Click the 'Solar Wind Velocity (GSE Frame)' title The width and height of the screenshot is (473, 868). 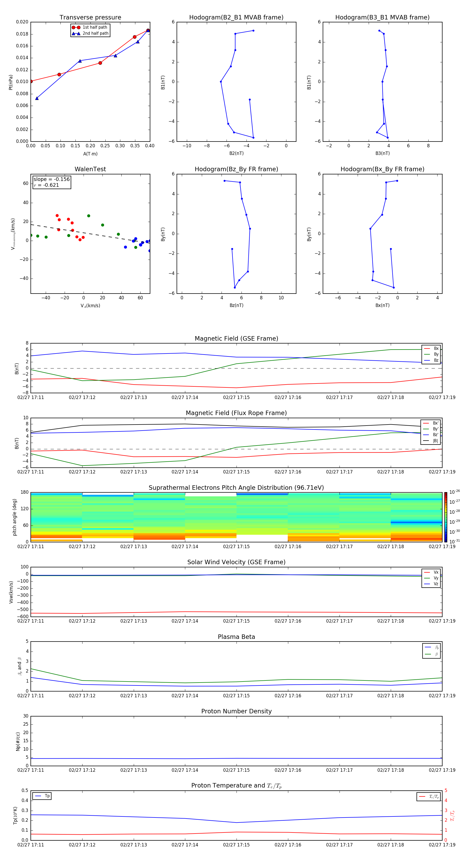236,562
